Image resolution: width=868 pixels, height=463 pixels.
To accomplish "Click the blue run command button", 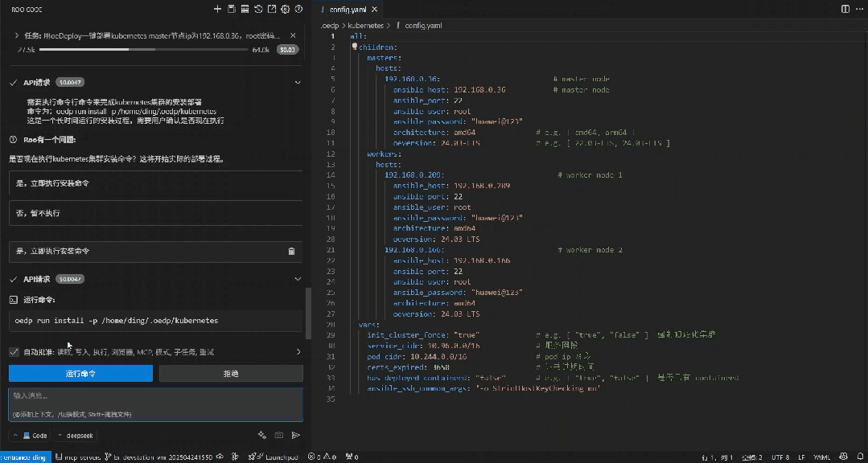I will click(x=80, y=374).
